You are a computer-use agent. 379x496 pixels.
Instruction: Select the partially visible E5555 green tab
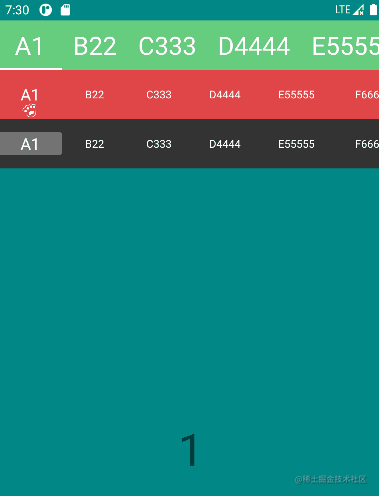coord(345,46)
